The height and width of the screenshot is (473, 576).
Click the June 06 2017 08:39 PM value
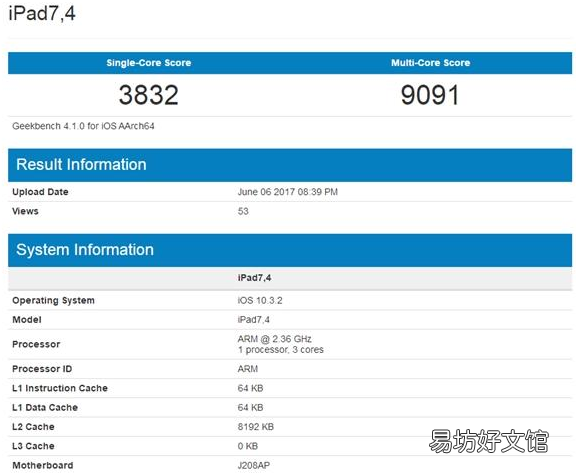click(288, 192)
